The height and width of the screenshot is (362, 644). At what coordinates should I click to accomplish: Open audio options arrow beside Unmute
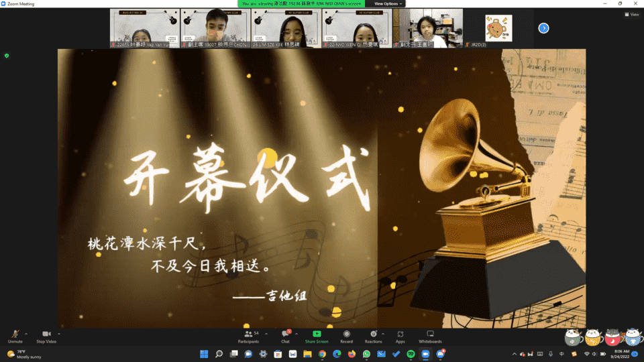(x=26, y=334)
